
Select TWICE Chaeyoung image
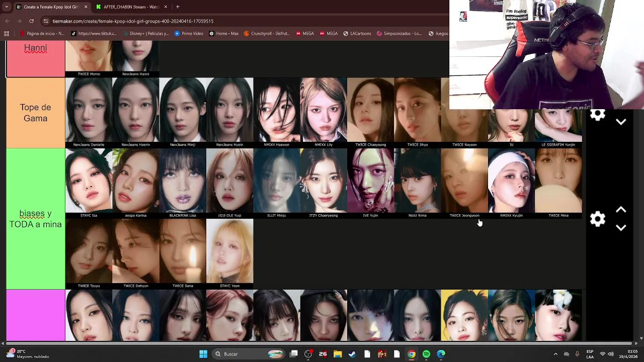(x=370, y=113)
